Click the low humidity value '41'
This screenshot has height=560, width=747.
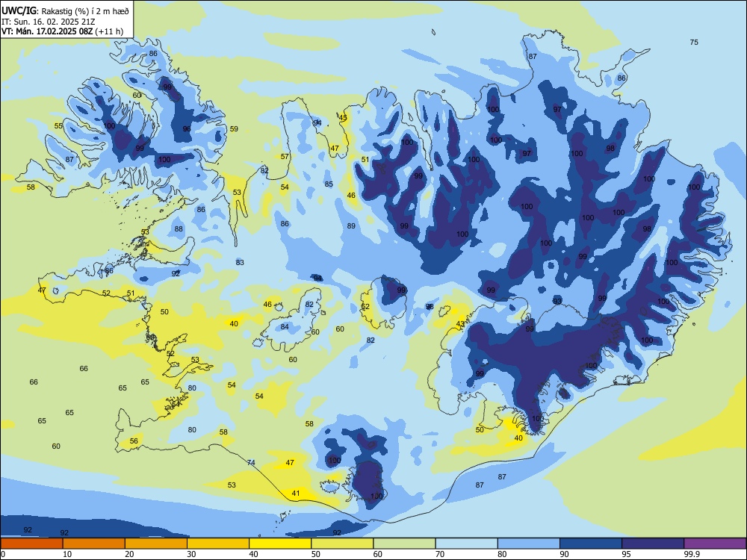[296, 493]
